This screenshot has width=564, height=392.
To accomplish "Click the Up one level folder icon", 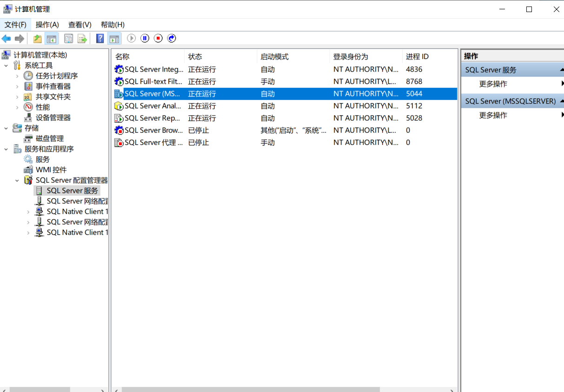I will pyautogui.click(x=37, y=39).
